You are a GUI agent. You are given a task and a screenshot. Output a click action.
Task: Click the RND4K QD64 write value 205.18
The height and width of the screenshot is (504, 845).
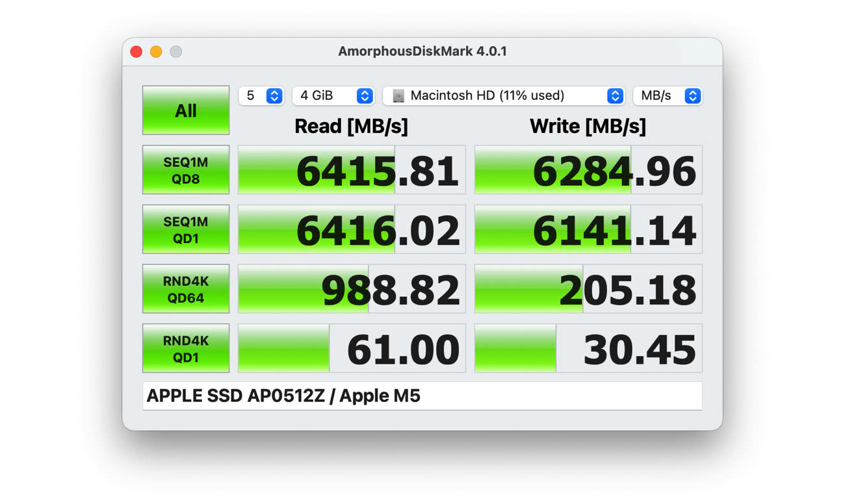588,290
